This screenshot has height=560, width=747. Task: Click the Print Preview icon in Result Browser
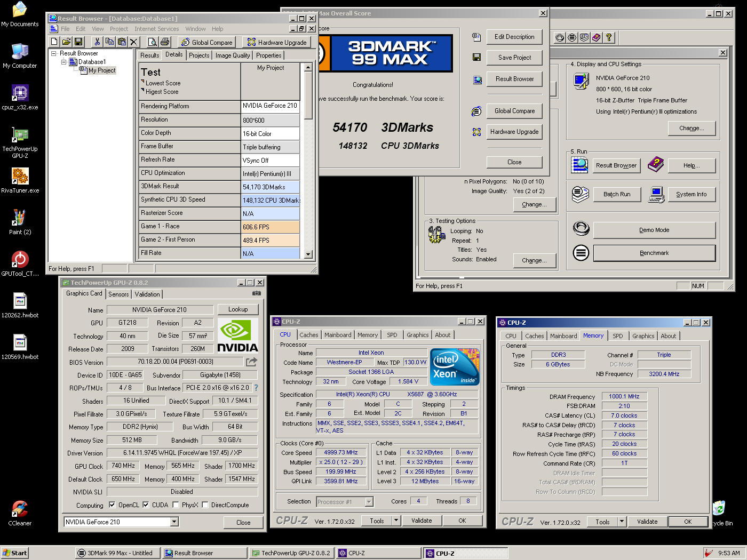153,42
